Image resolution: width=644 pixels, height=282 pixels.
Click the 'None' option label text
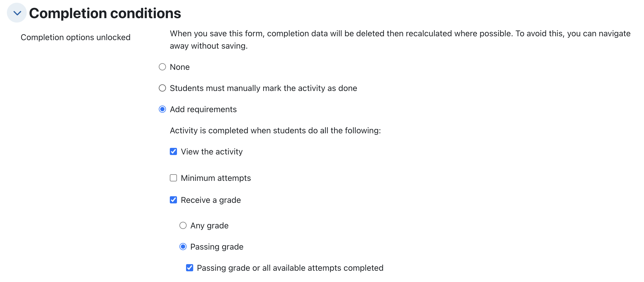180,67
